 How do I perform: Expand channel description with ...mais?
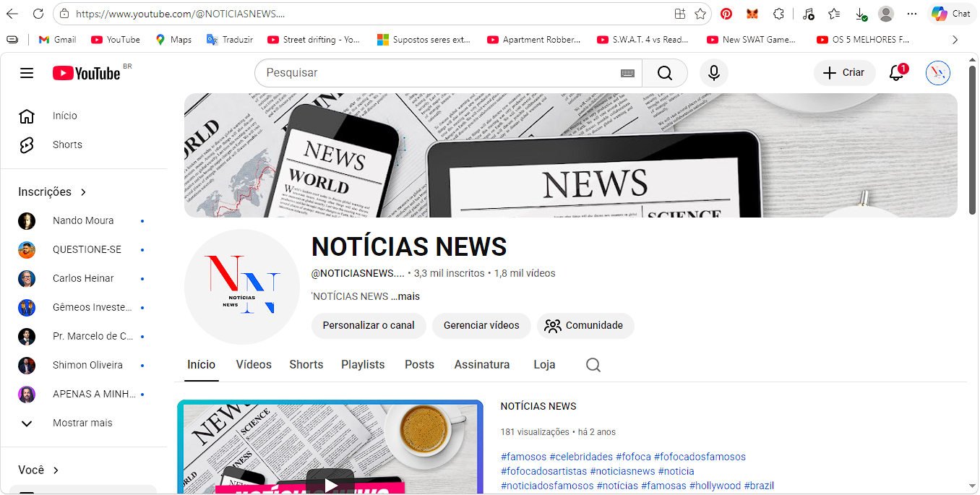click(x=405, y=296)
